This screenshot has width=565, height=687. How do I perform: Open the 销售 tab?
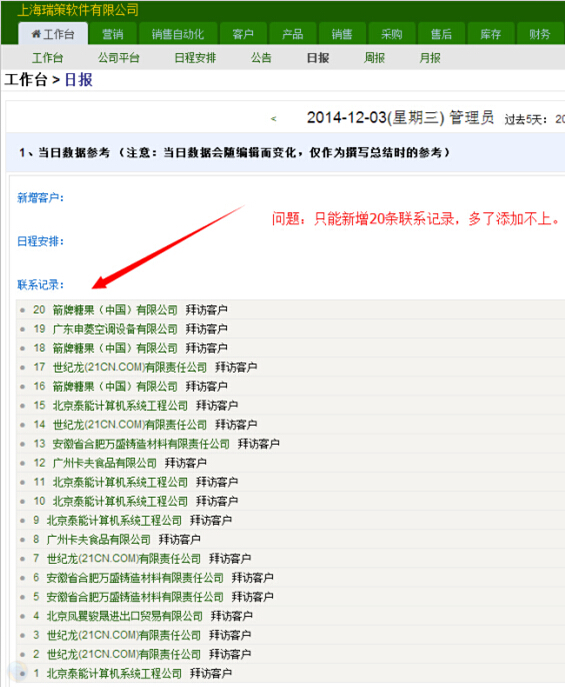pos(342,34)
